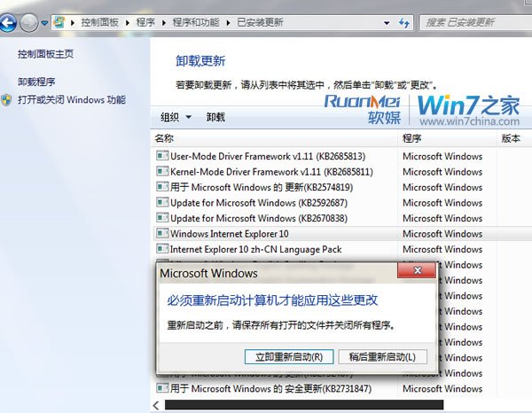This screenshot has height=413, width=532.
Task: Click the icon of User-Mode Driver Framework update
Action: 161,156
